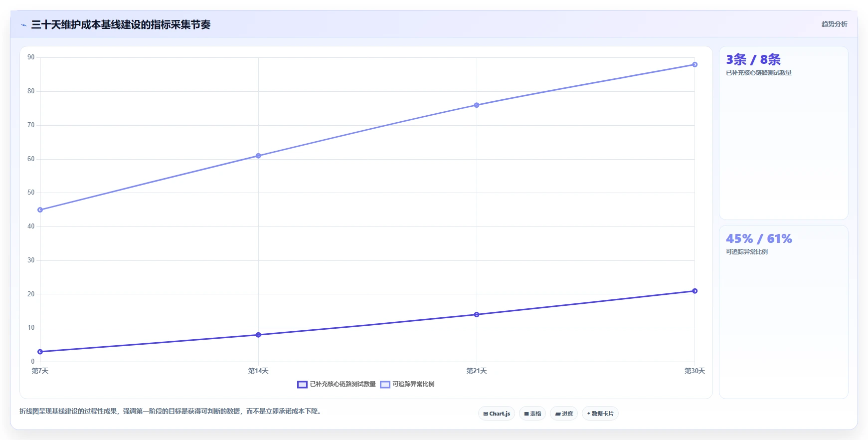Click the y-axis value 20

click(31, 294)
